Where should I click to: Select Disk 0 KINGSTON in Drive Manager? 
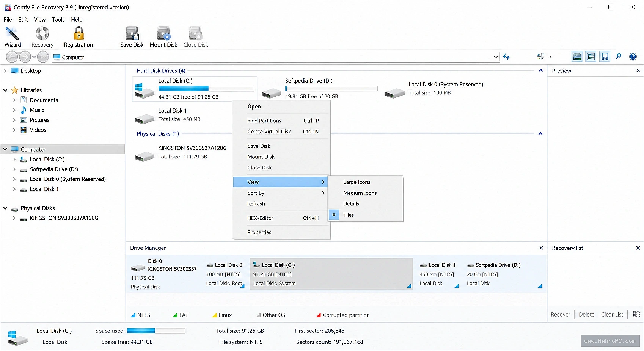tap(165, 274)
